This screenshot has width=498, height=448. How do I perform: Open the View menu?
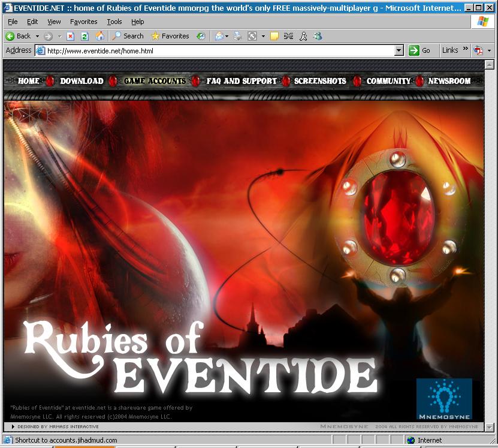(x=54, y=22)
